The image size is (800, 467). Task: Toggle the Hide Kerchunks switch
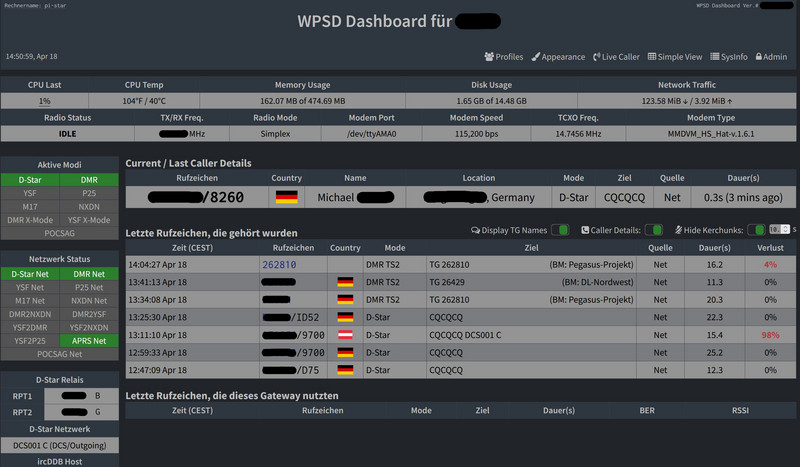tap(756, 230)
